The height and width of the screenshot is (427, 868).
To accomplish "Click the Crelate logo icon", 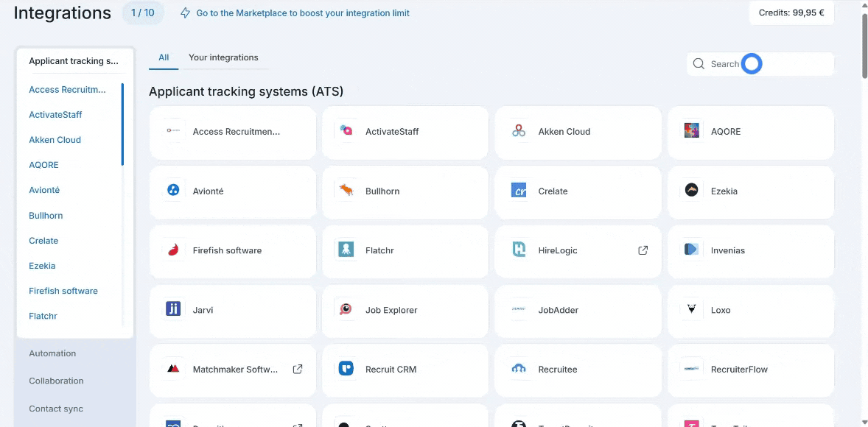I will [519, 191].
